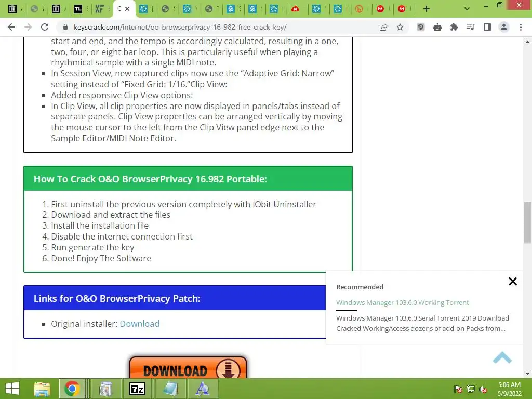Open the letter A magnifier taskbar icon

pyautogui.click(x=203, y=389)
